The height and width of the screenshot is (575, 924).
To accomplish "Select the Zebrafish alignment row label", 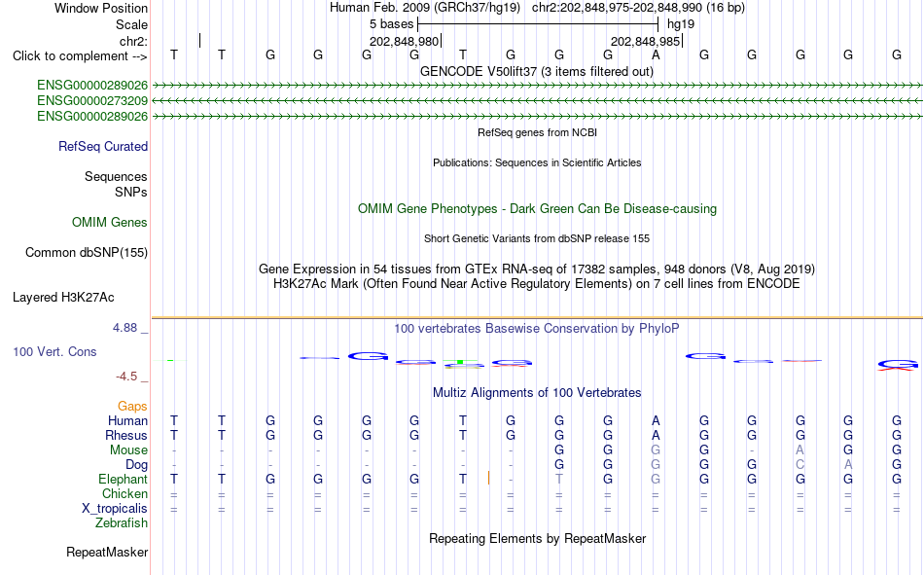I will coord(122,523).
